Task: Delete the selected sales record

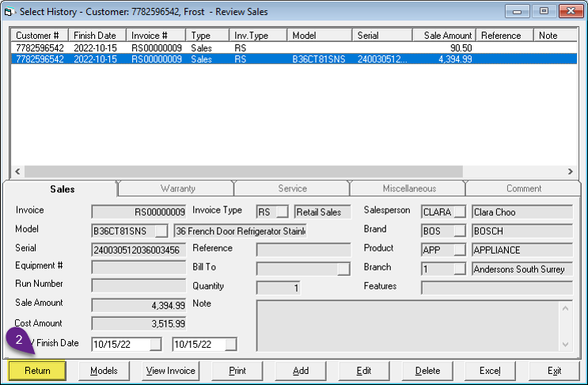Action: pyautogui.click(x=427, y=371)
